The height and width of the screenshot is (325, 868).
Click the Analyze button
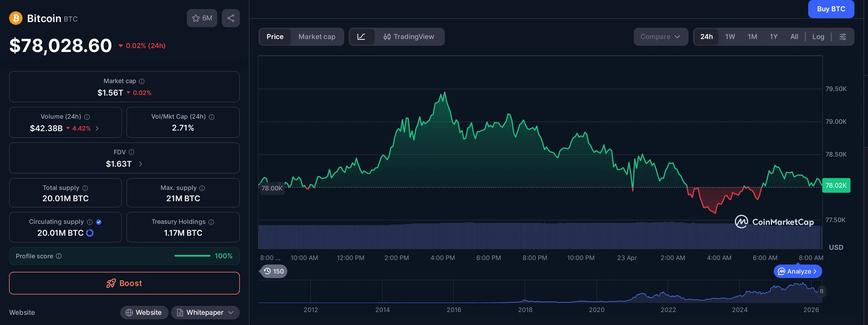coord(798,271)
